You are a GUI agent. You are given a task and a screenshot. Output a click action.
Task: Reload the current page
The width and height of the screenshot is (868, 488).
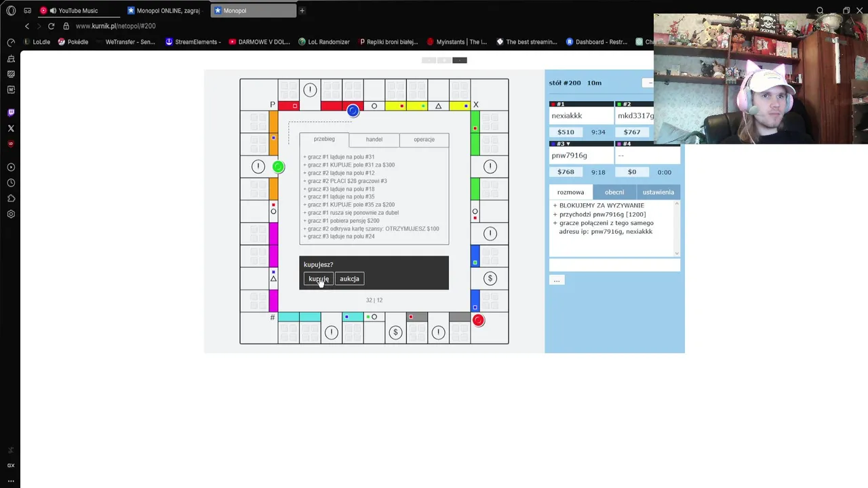pos(51,26)
